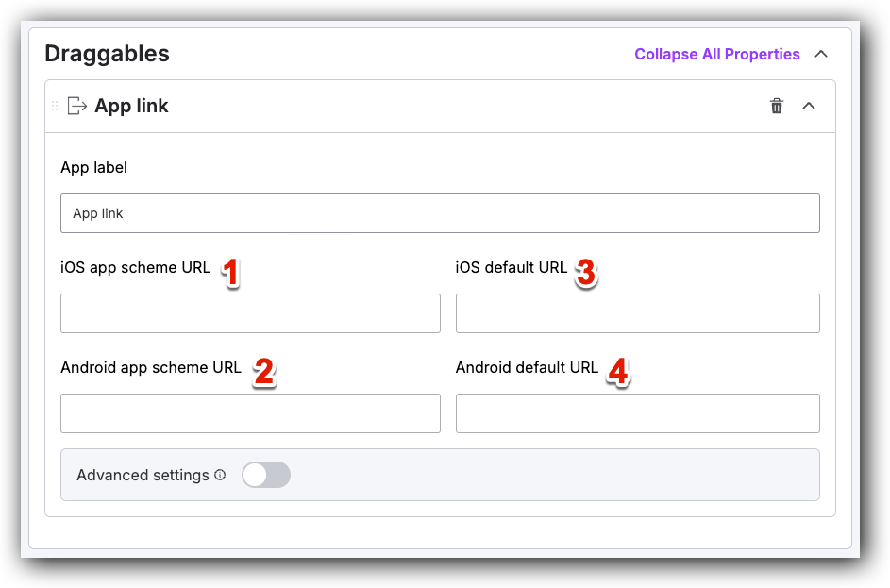890x588 pixels.
Task: Click the App link panel title
Action: pos(131,106)
